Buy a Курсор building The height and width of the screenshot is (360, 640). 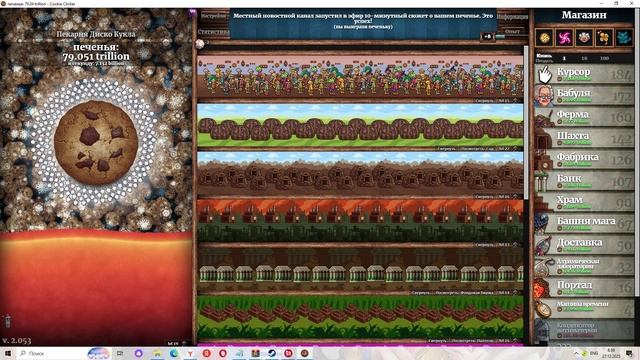[x=584, y=74]
